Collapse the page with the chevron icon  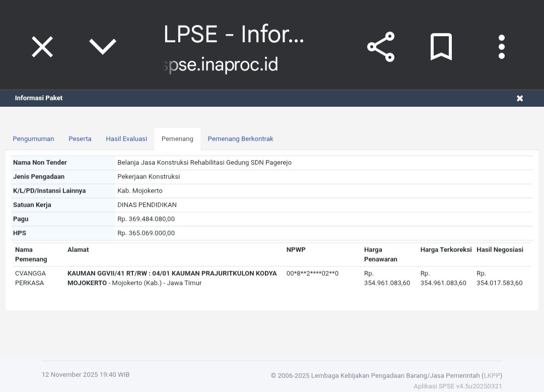(x=103, y=46)
